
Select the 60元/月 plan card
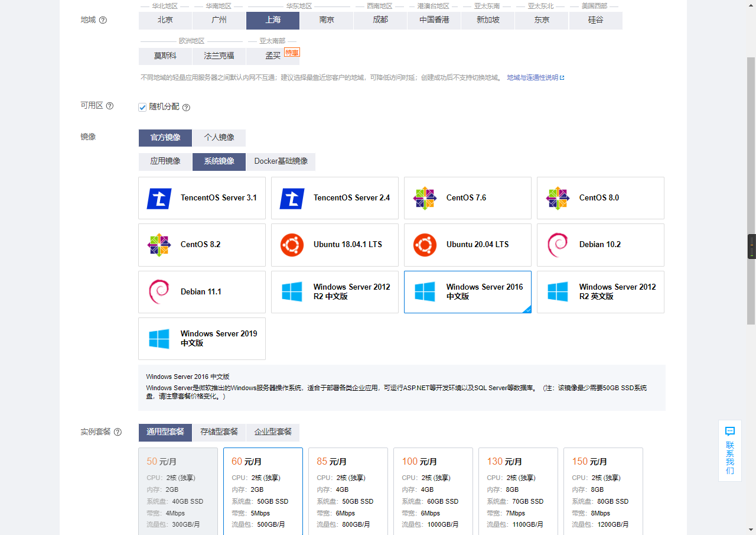point(263,491)
